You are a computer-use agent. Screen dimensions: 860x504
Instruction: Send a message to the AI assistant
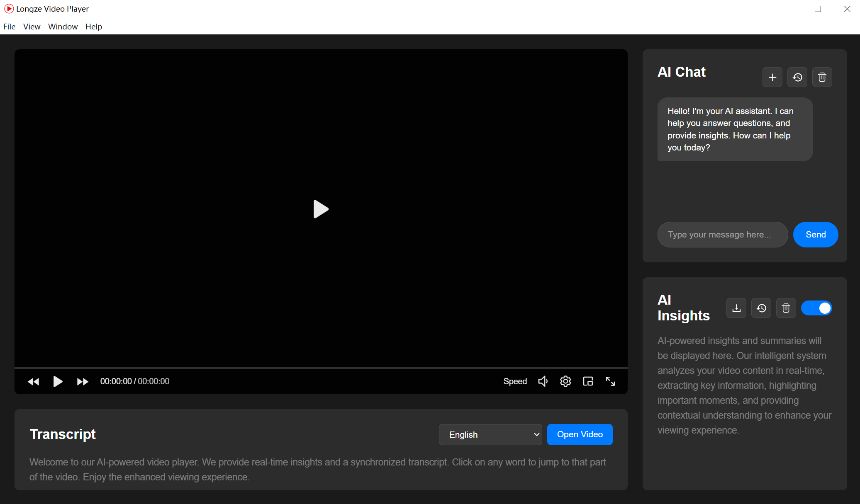pyautogui.click(x=815, y=235)
